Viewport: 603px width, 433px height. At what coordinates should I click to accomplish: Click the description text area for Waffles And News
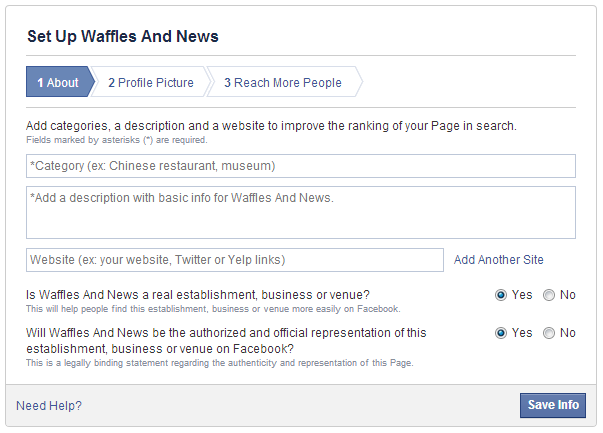point(301,213)
